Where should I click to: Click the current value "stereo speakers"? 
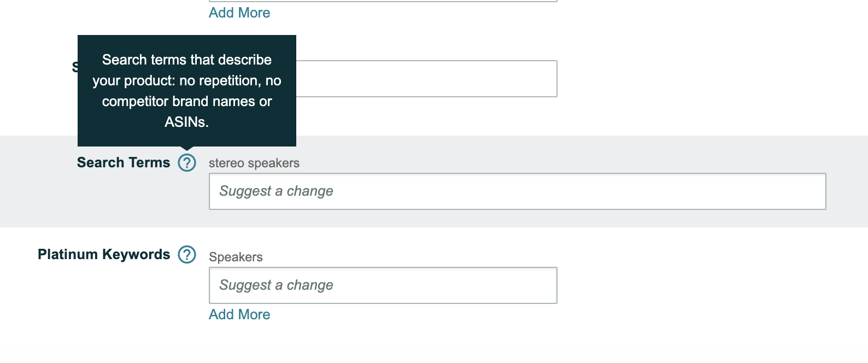[254, 163]
